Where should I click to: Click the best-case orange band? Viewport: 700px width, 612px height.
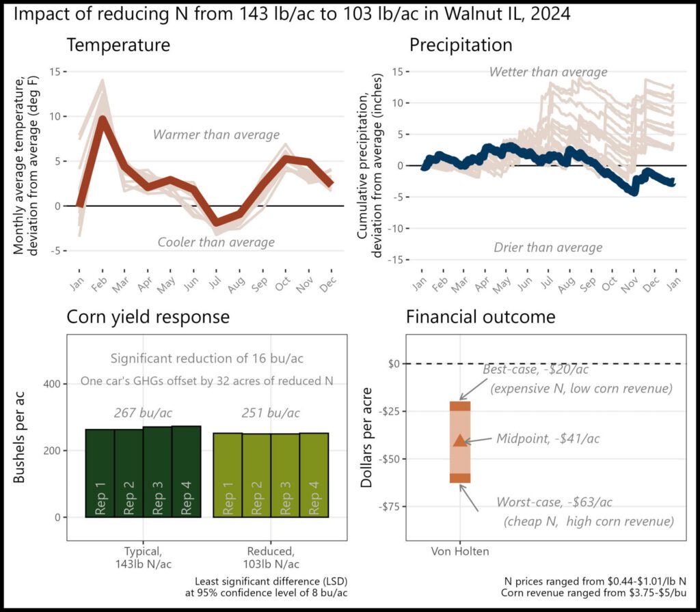[x=460, y=406]
